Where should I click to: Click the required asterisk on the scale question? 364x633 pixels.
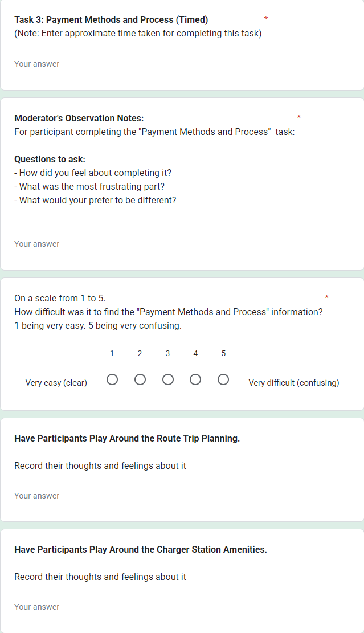tap(327, 297)
